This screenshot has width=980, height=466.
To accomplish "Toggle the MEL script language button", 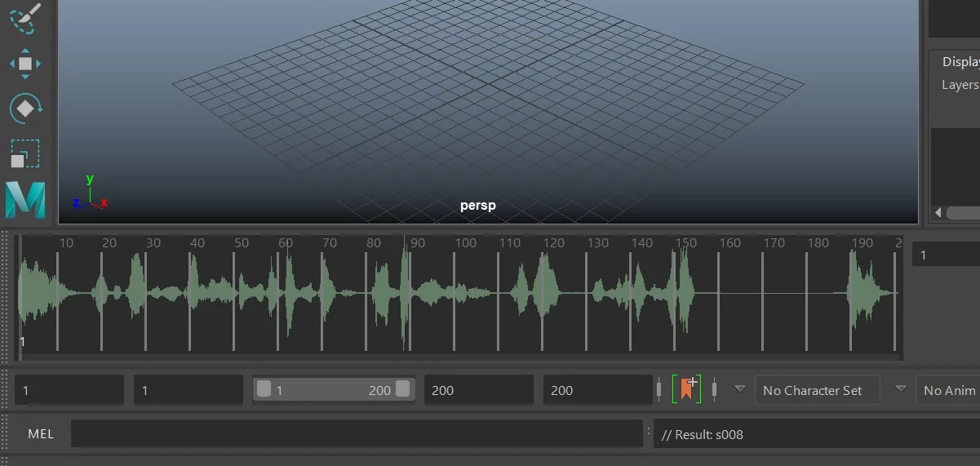I will click(41, 434).
